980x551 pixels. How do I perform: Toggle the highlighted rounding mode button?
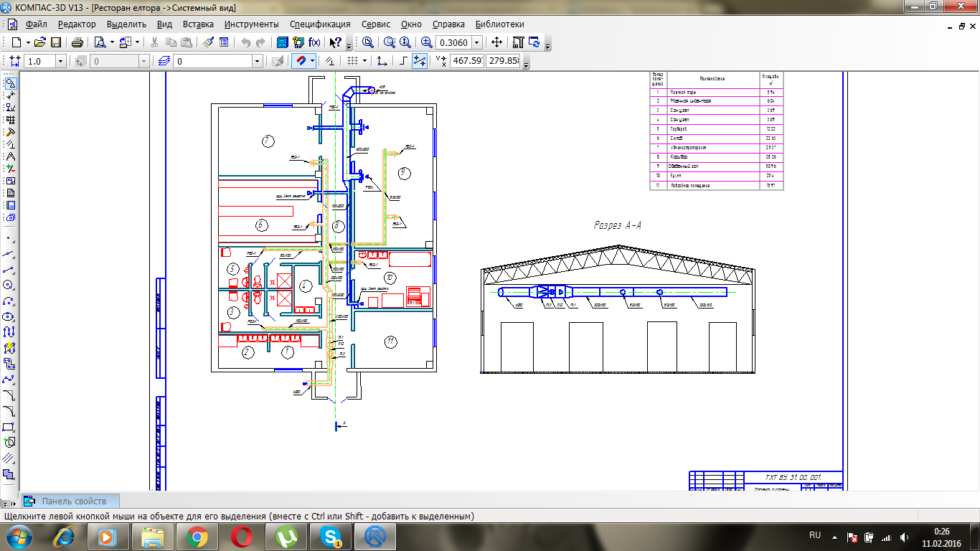(x=420, y=62)
